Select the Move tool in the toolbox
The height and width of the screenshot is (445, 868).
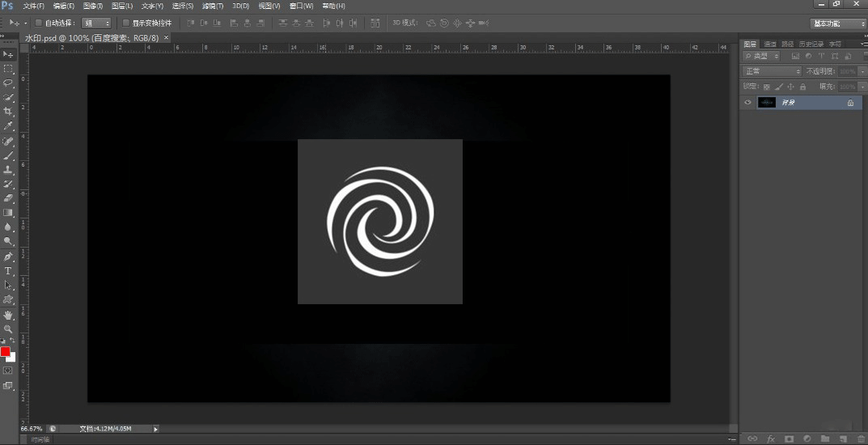pyautogui.click(x=8, y=54)
